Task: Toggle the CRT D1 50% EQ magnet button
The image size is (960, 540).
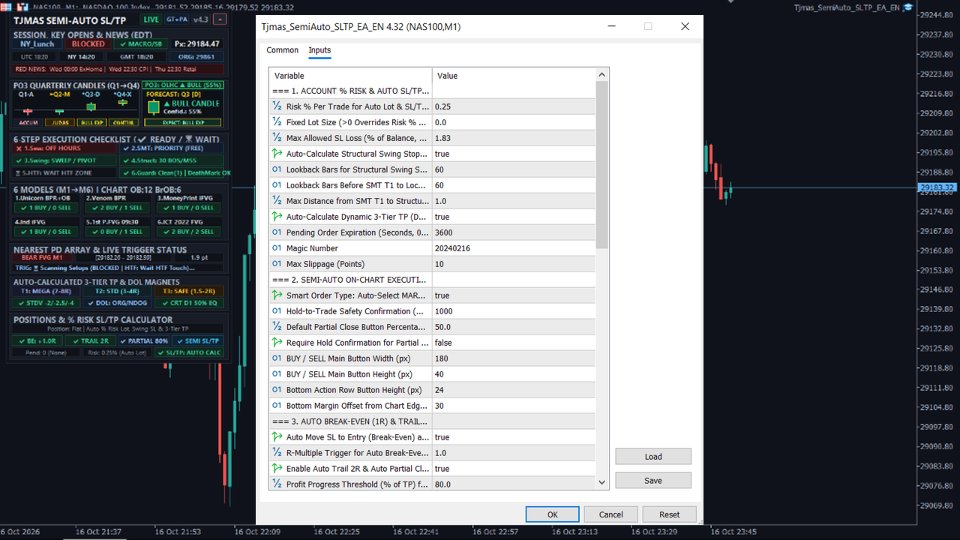Action: [x=189, y=303]
